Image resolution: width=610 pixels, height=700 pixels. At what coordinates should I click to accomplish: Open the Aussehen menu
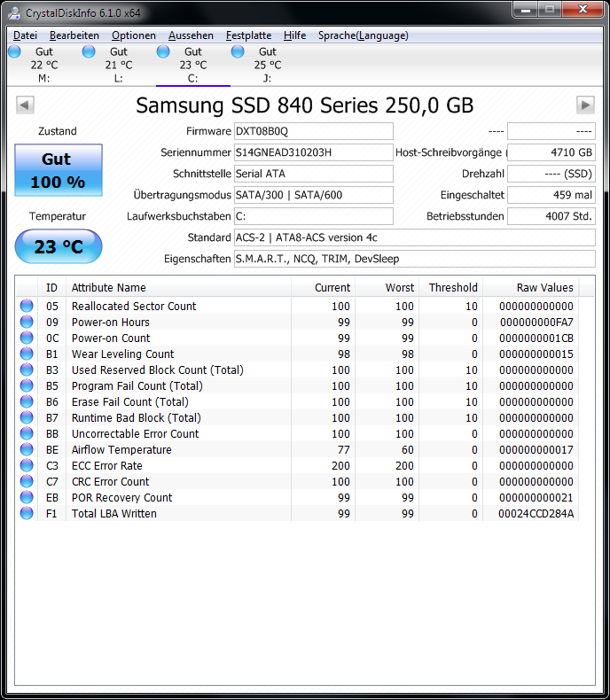point(191,35)
